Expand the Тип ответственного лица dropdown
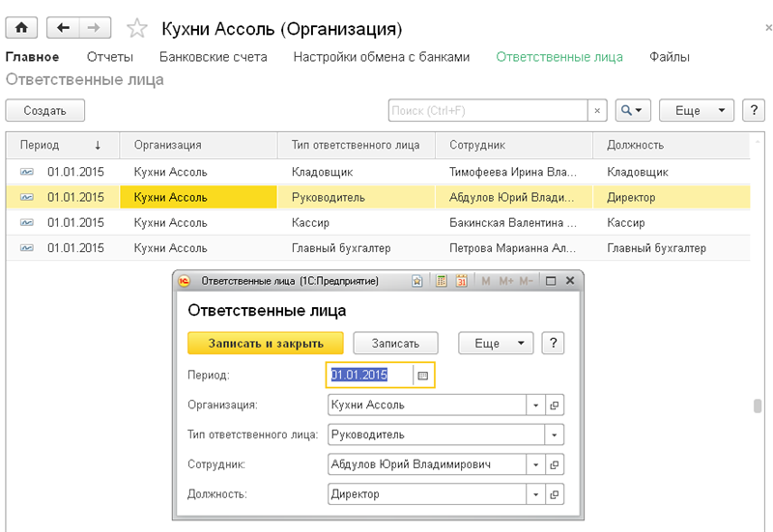This screenshot has width=773, height=532. [555, 435]
